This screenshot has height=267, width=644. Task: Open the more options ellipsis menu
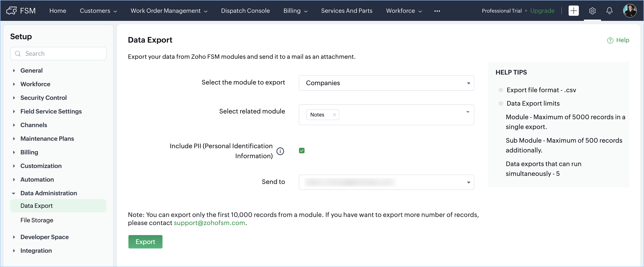tap(437, 11)
